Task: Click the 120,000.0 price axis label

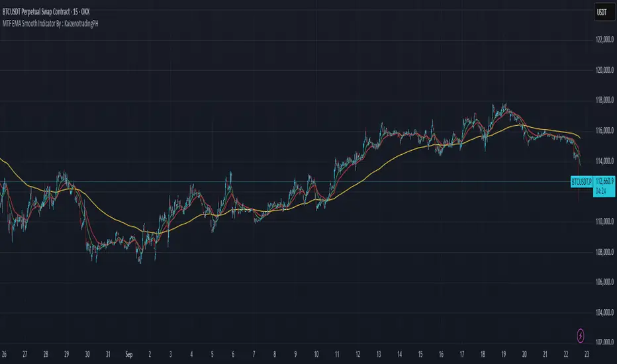Action: (604, 70)
